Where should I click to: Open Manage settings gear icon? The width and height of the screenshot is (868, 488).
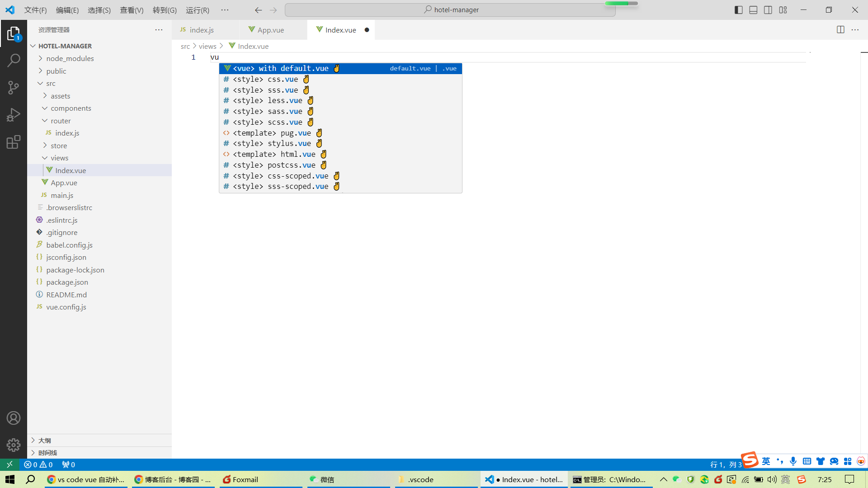14,445
